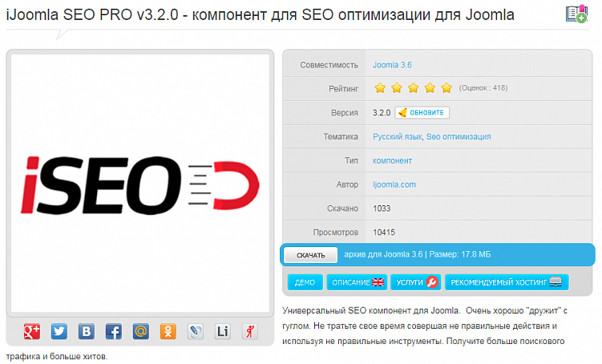Viewport: 602px width, 364px height.
Task: Open the Русский язык category link
Action: [398, 136]
